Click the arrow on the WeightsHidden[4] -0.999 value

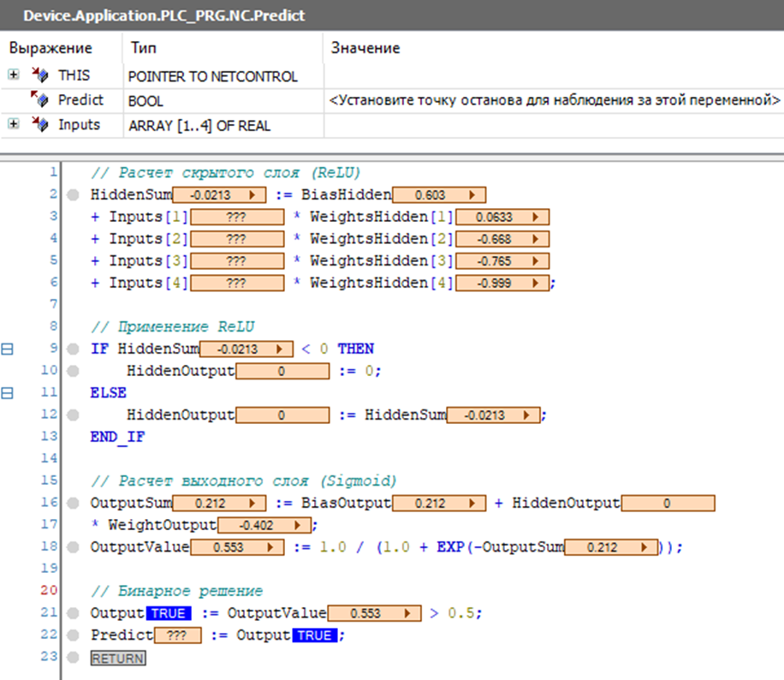(x=536, y=283)
